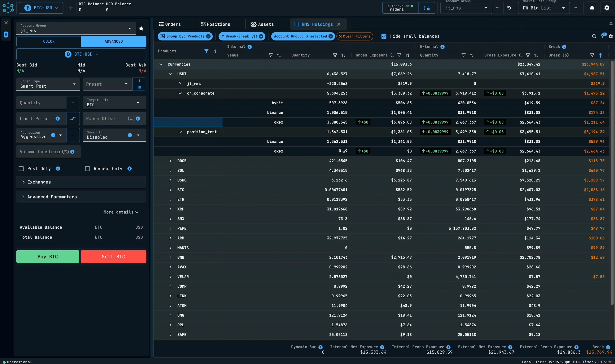Viewport: 615px width, 364px height.
Task: Open the Positions tab
Action: tap(215, 24)
